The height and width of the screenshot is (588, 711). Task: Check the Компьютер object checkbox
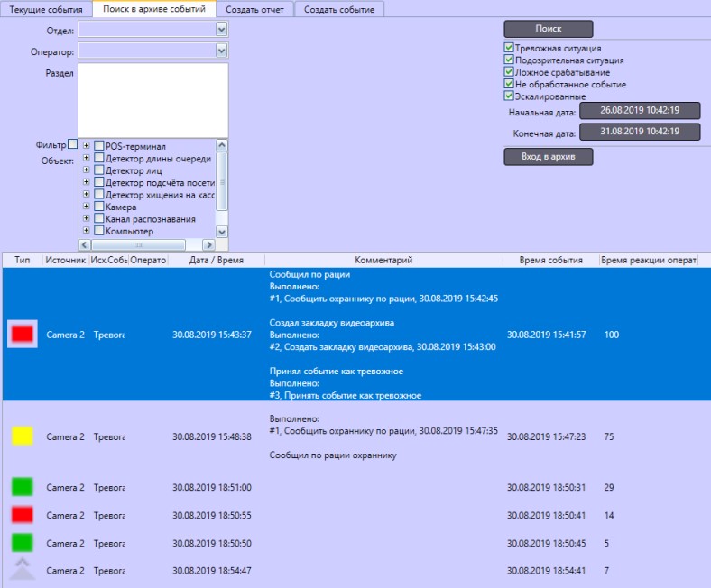tap(99, 230)
